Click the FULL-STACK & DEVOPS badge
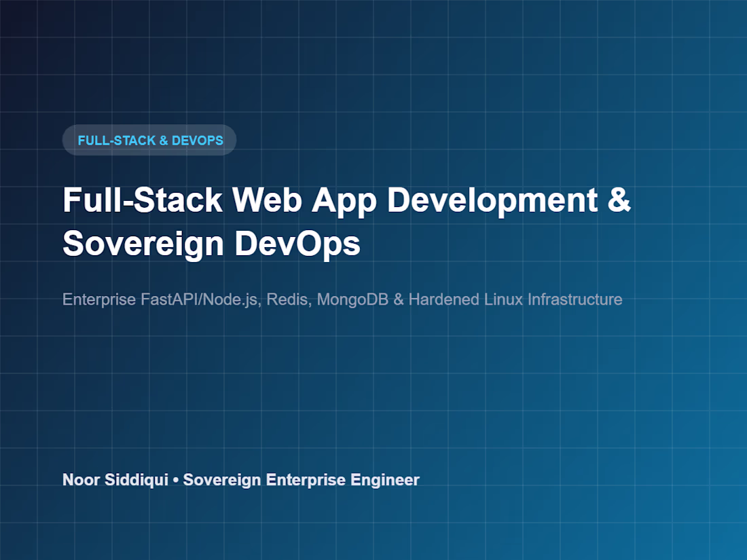 (149, 140)
